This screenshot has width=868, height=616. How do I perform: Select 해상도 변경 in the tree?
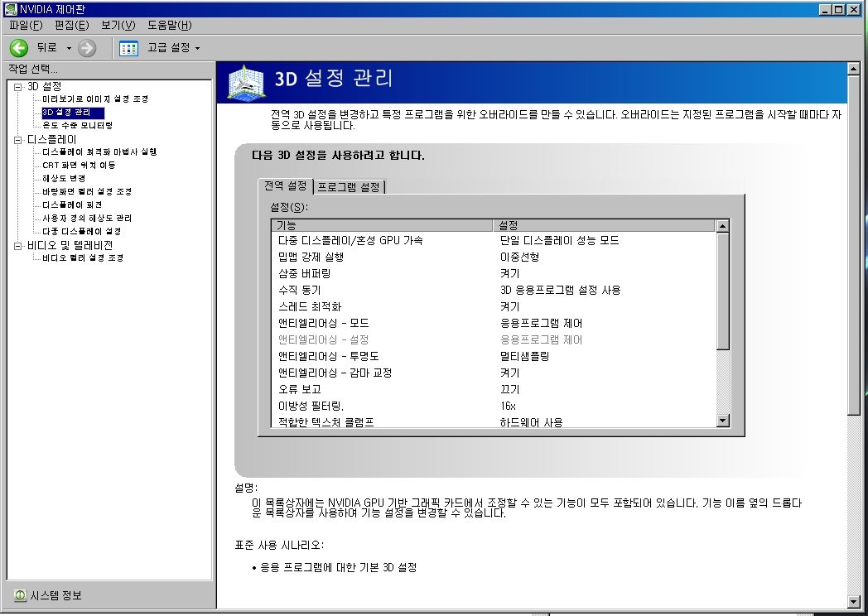pyautogui.click(x=65, y=178)
